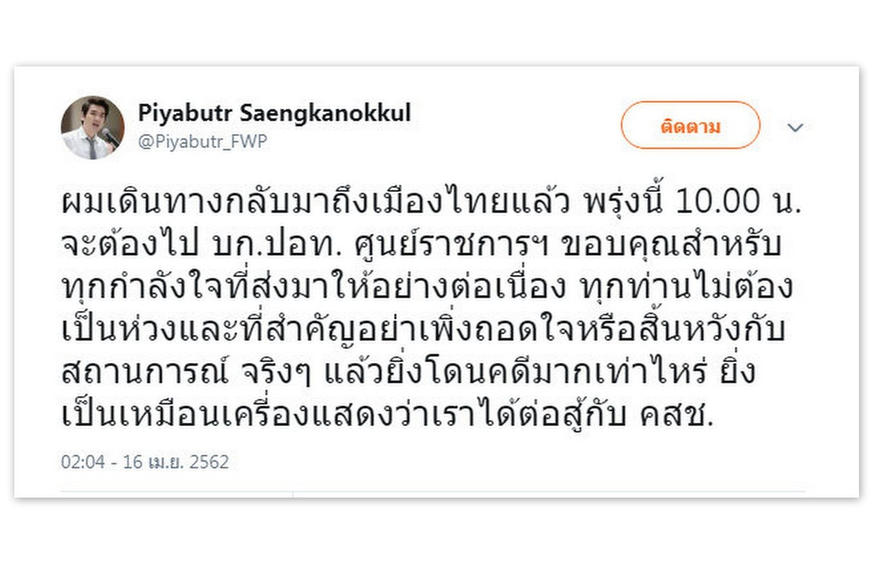Click "บก.ปอท." in the tweet text
882x588 pixels.
[277, 245]
